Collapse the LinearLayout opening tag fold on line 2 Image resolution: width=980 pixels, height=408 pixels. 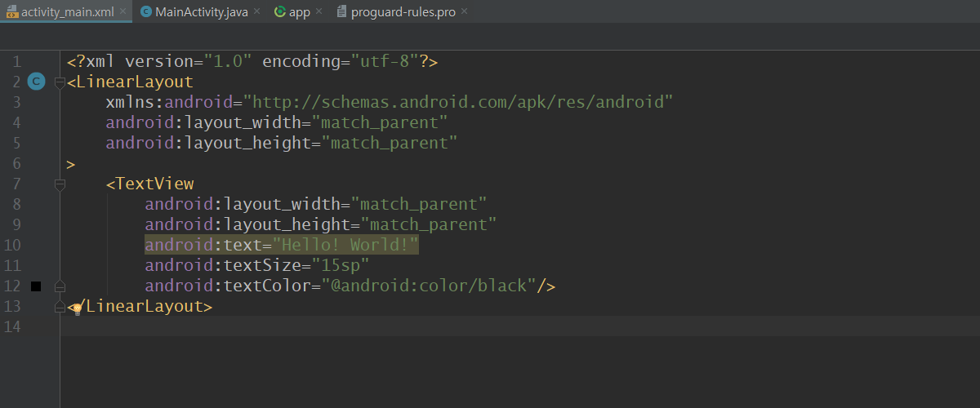(59, 82)
